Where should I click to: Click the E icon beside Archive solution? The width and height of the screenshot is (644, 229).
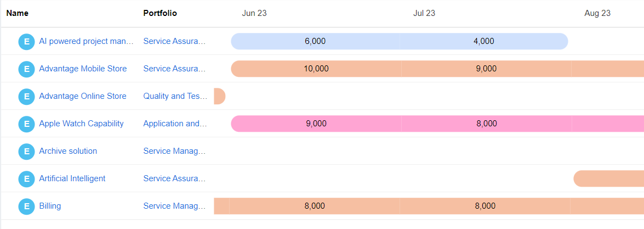[x=26, y=151]
